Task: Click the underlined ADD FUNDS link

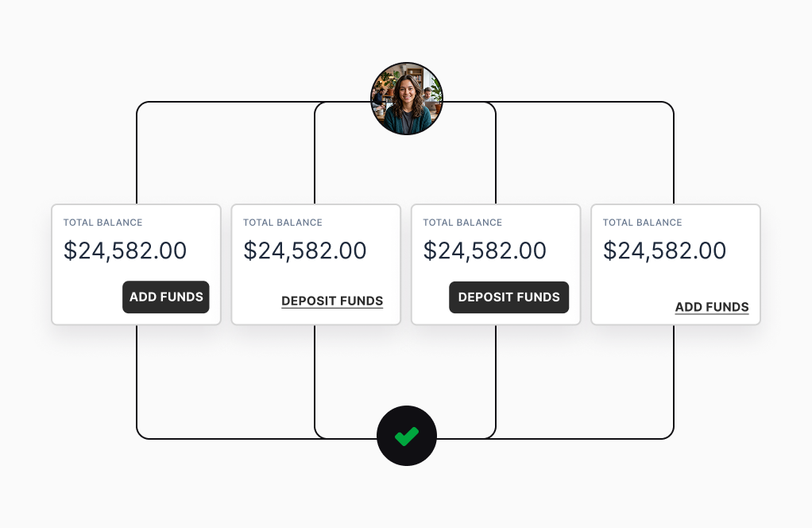Action: tap(712, 307)
